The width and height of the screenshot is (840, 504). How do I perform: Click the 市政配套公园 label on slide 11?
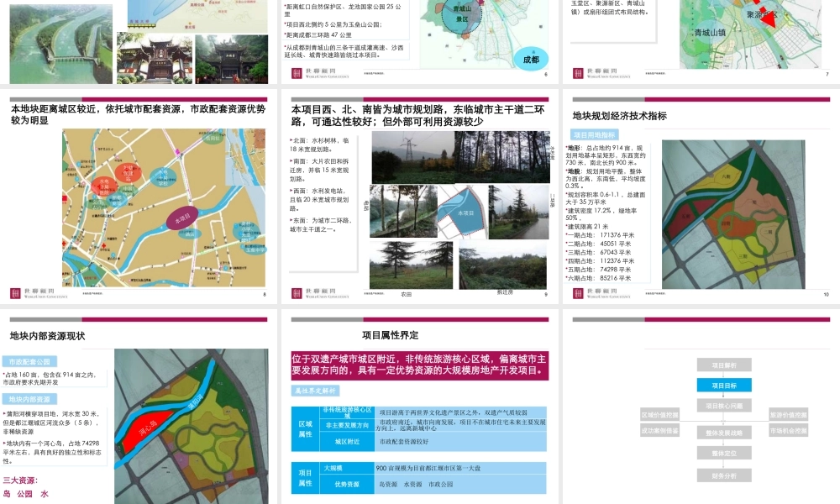29,362
